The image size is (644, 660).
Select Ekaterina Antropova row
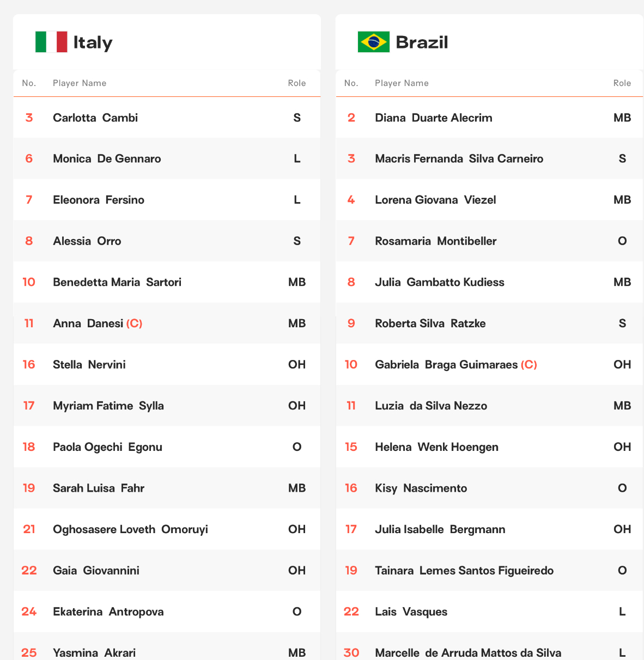[x=167, y=612]
